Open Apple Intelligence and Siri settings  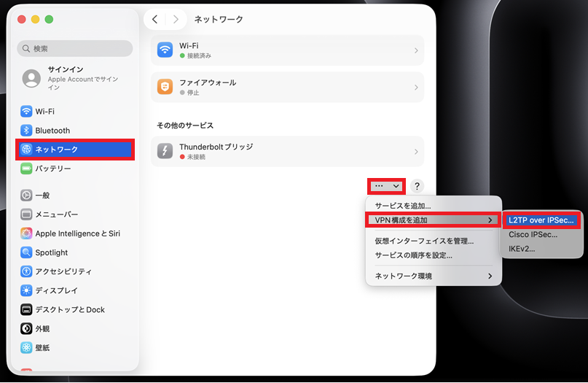[77, 233]
